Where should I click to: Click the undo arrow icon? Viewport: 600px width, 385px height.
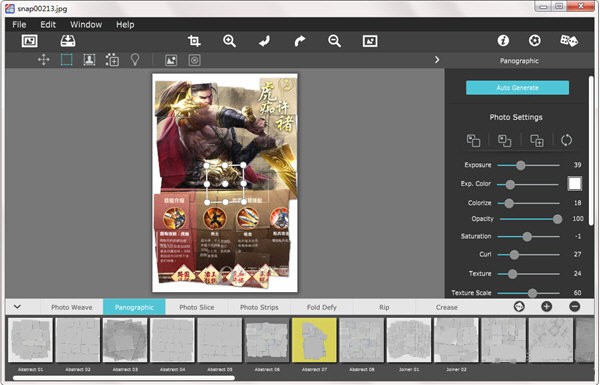(x=264, y=41)
